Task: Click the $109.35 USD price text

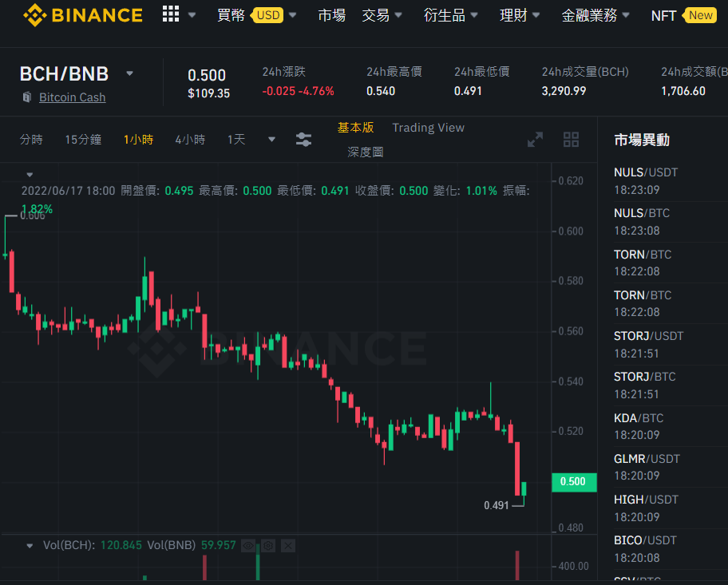Action: (x=208, y=93)
